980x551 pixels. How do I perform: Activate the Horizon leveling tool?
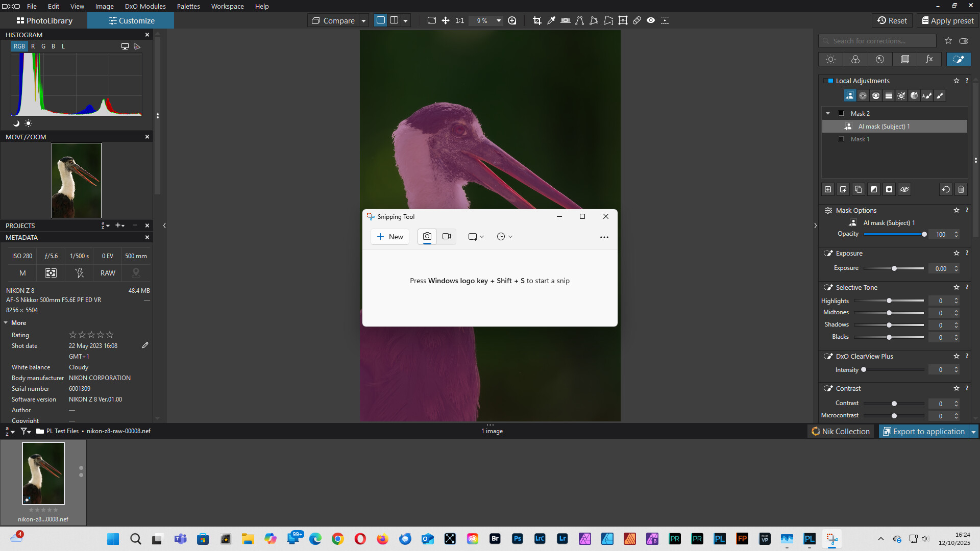(x=566, y=20)
